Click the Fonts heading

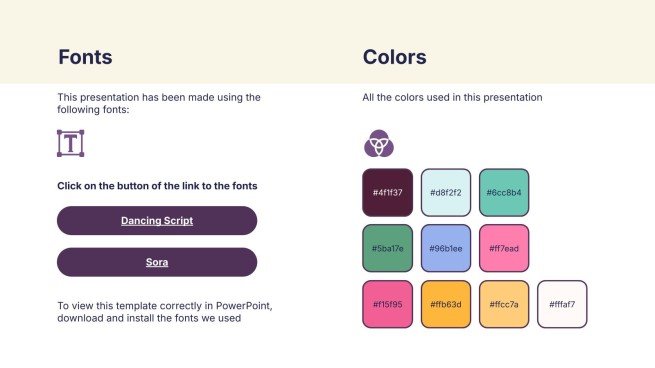(x=85, y=57)
